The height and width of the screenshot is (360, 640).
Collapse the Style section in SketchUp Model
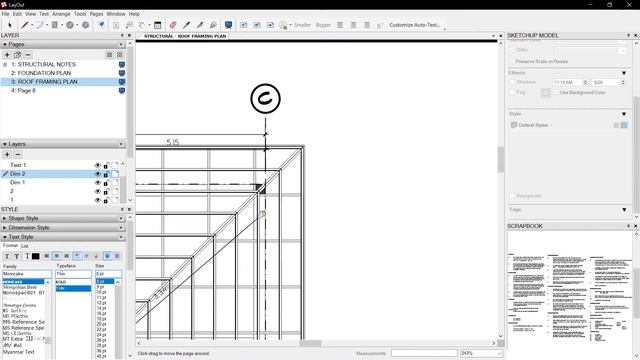[x=624, y=114]
